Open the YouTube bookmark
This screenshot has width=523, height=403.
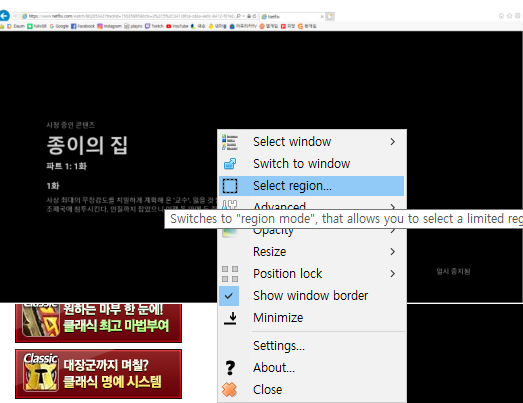177,26
